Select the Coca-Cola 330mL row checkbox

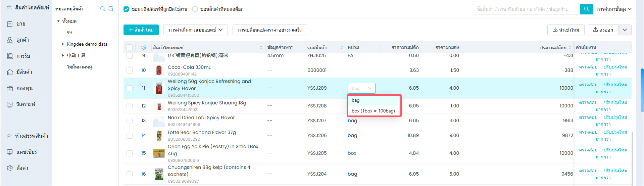point(130,70)
